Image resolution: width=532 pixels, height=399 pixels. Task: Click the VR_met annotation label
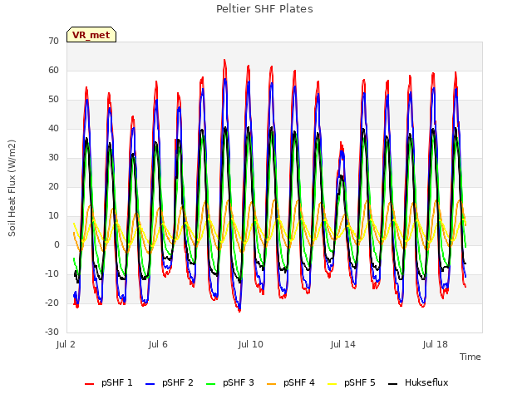coord(91,35)
